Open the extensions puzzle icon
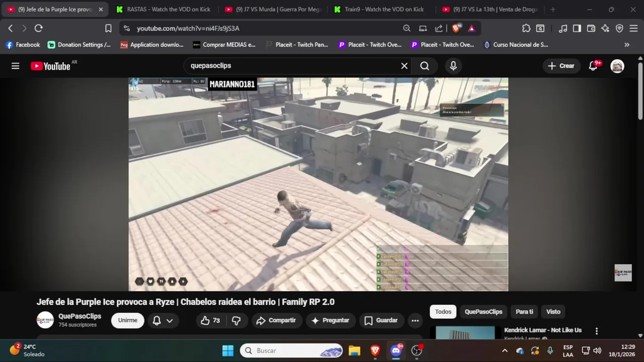 (526, 29)
